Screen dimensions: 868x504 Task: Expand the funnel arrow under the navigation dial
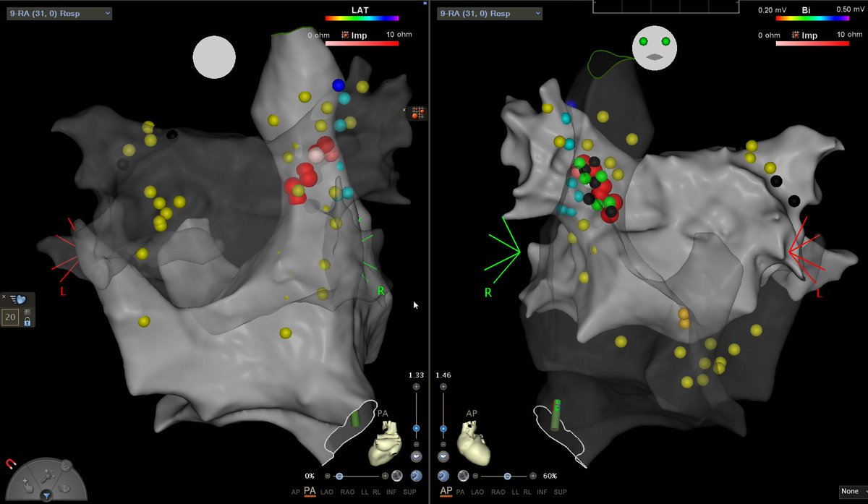tap(47, 496)
